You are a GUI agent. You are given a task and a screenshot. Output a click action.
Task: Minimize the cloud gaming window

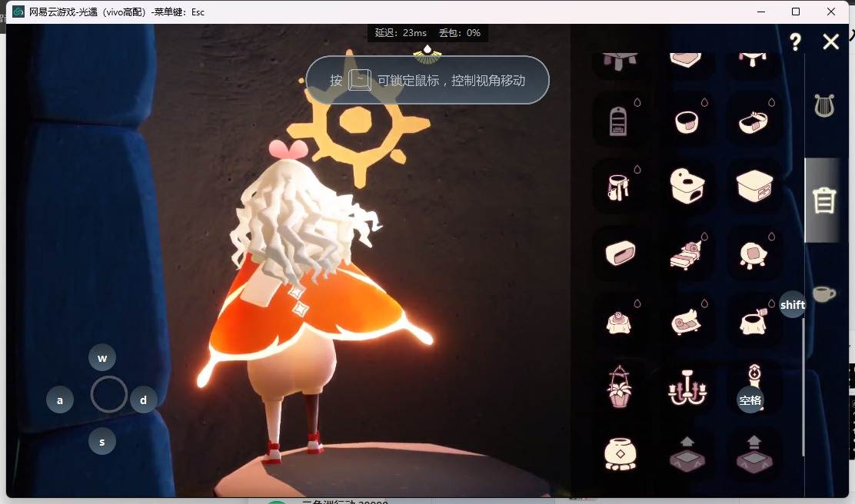coord(761,12)
